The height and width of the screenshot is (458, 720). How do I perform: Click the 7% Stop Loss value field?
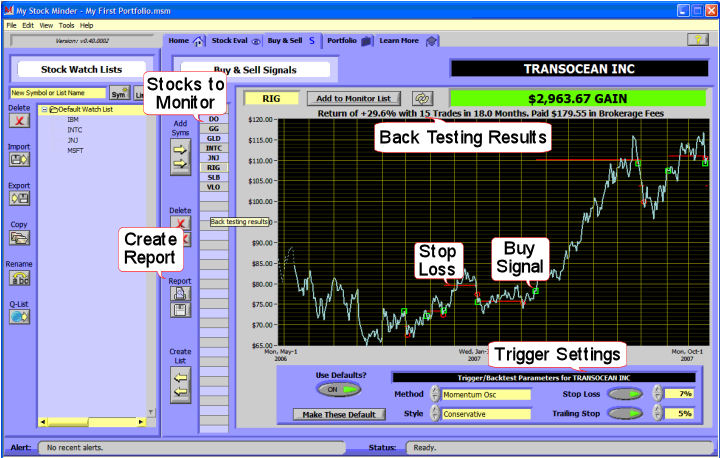point(679,394)
